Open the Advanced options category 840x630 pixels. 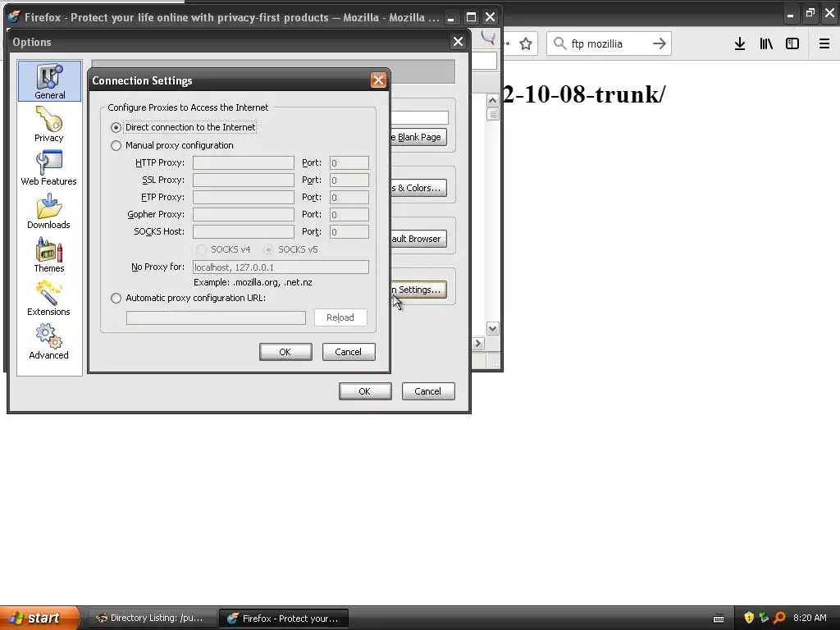click(49, 341)
